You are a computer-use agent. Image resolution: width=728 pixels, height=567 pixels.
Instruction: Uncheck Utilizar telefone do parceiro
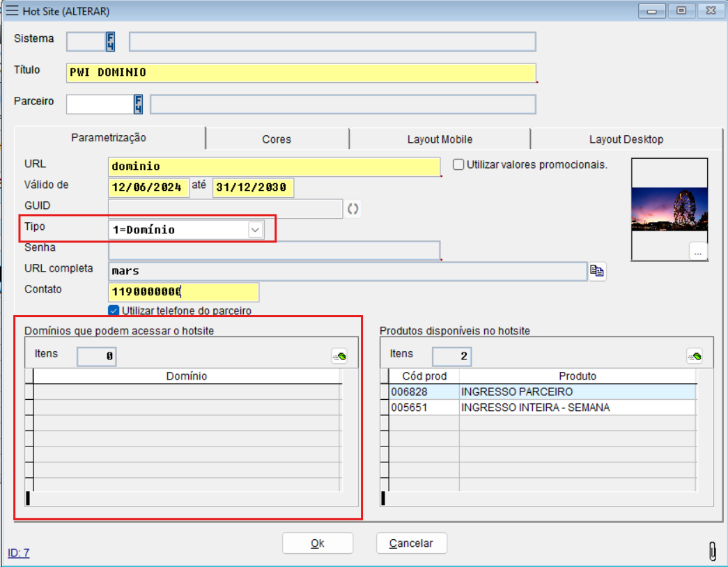pos(114,311)
